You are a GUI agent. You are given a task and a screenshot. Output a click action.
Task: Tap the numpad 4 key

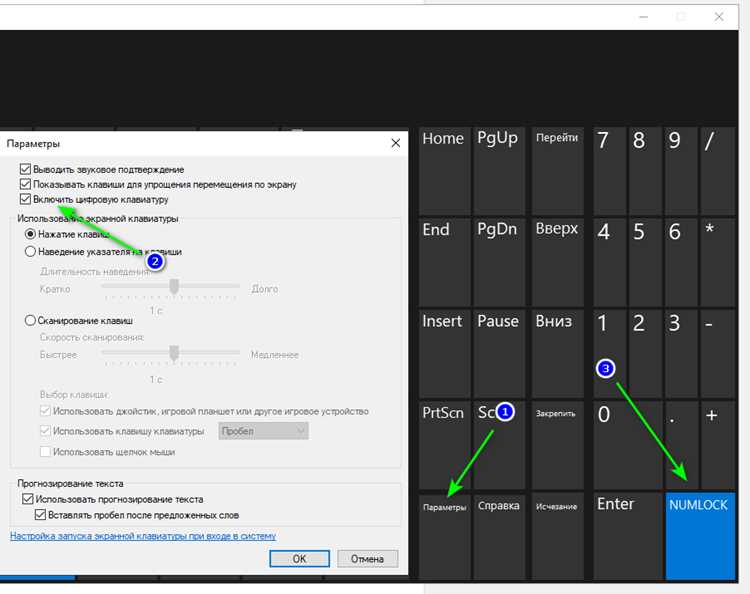[x=609, y=262]
